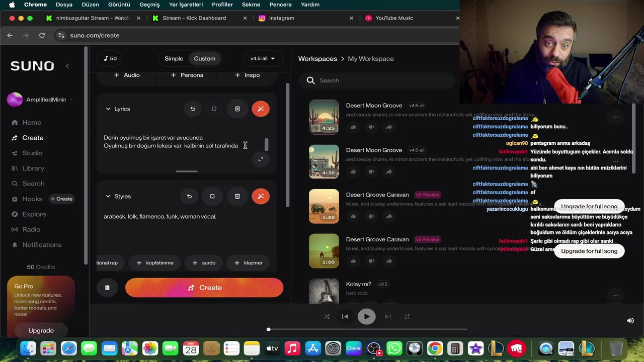Collapse the Lyrics section

[108, 109]
